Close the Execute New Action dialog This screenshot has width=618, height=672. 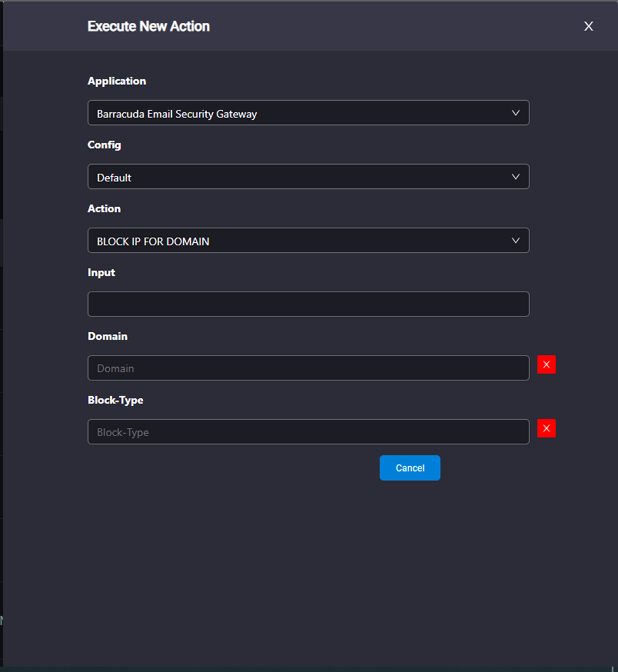pyautogui.click(x=588, y=26)
